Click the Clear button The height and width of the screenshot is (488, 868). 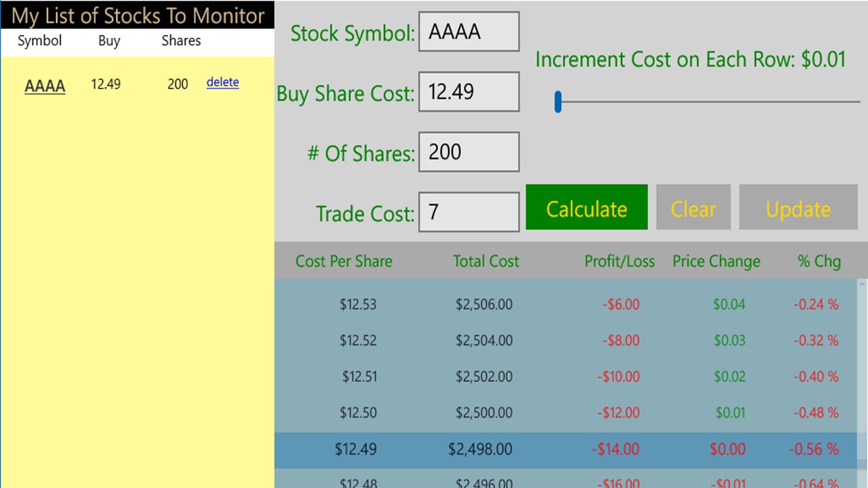(x=693, y=208)
